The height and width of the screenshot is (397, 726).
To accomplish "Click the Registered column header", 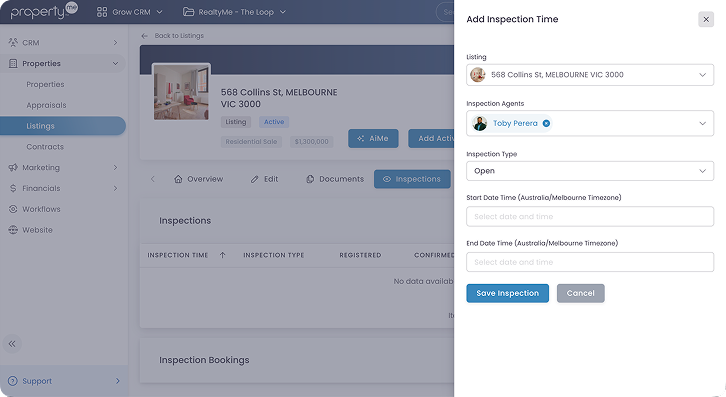I will click(x=360, y=255).
